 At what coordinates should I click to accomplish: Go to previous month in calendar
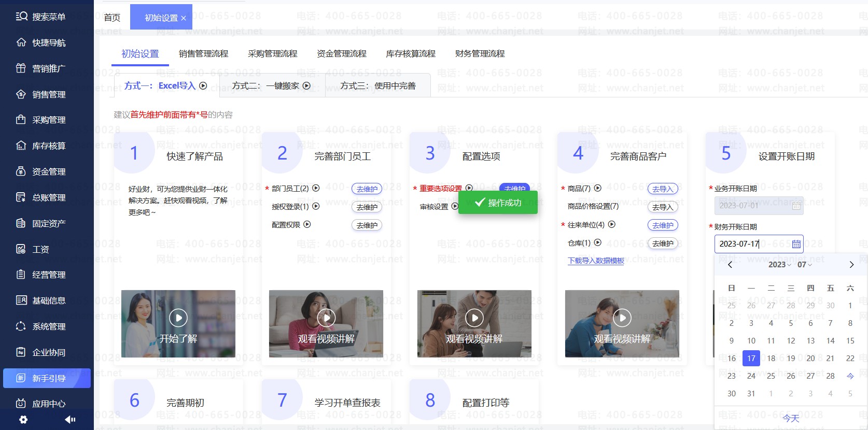click(x=730, y=265)
